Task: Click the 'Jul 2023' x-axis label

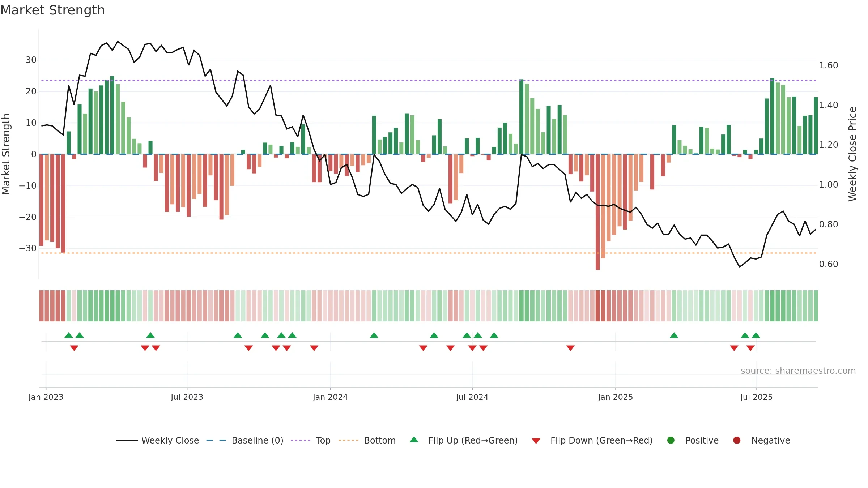Action: click(187, 397)
